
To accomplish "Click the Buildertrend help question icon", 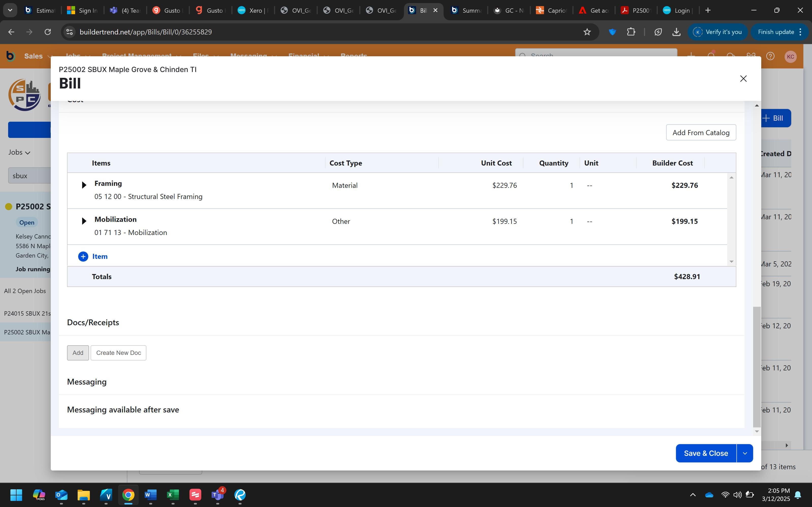I will tap(770, 56).
